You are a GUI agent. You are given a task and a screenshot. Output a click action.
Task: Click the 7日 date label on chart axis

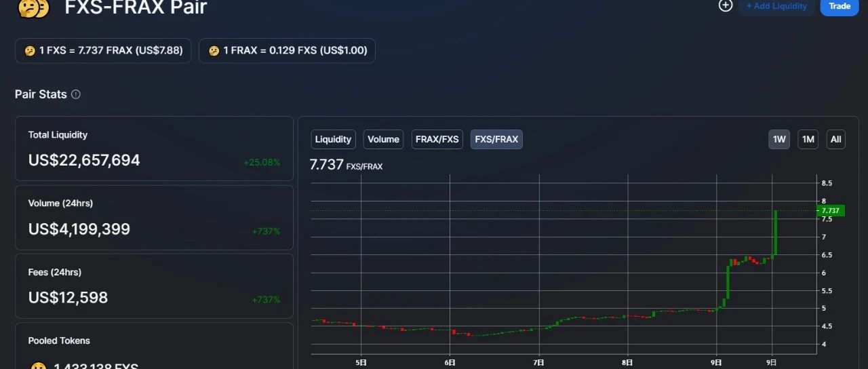(539, 363)
